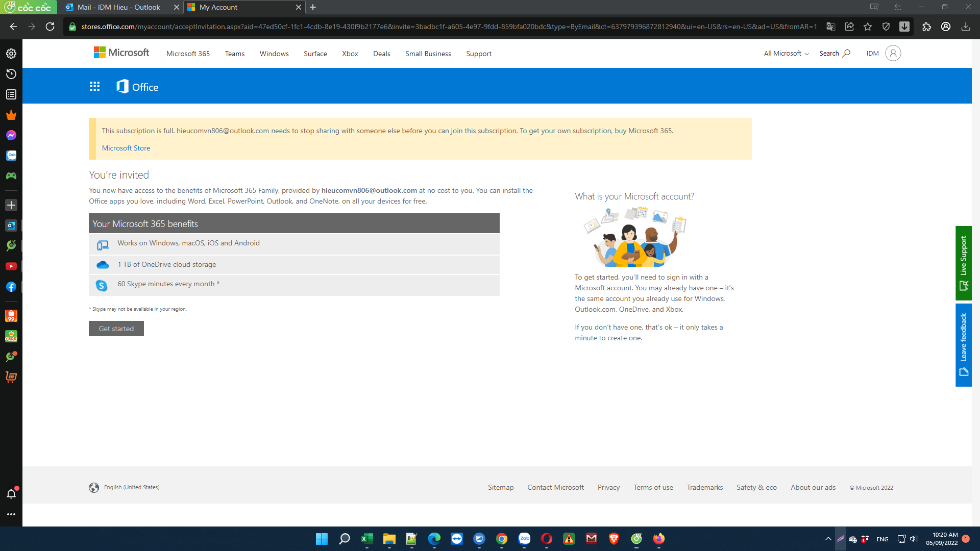Open the games controller sidebar icon
Screen dimensions: 980x551
tap(11, 176)
